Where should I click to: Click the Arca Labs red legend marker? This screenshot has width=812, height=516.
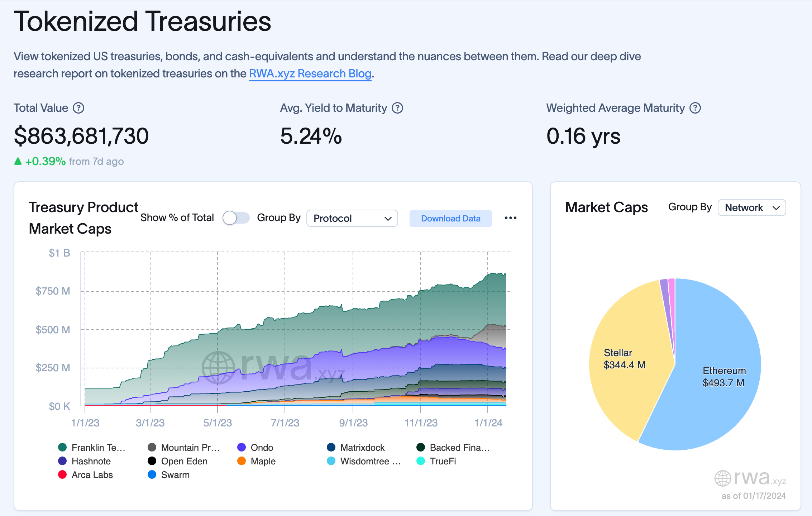pos(62,474)
